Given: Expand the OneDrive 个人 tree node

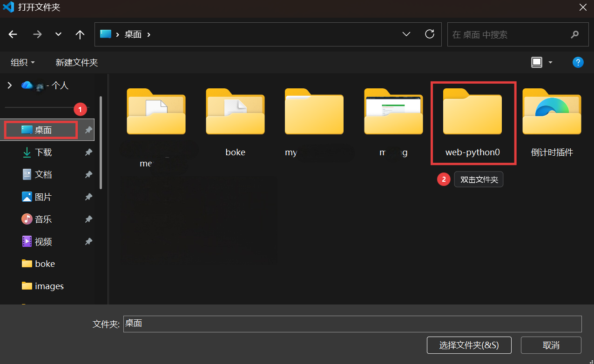Looking at the screenshot, I should click(9, 85).
